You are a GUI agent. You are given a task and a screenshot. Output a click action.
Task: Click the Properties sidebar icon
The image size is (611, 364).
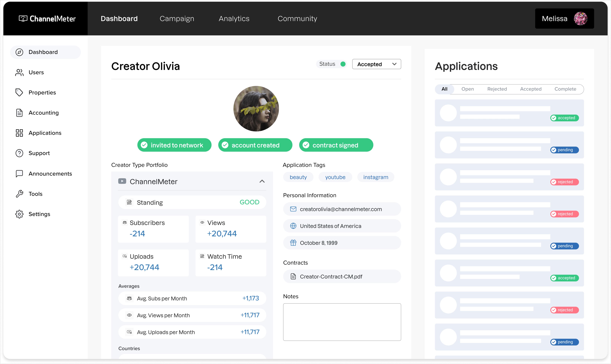coord(19,92)
